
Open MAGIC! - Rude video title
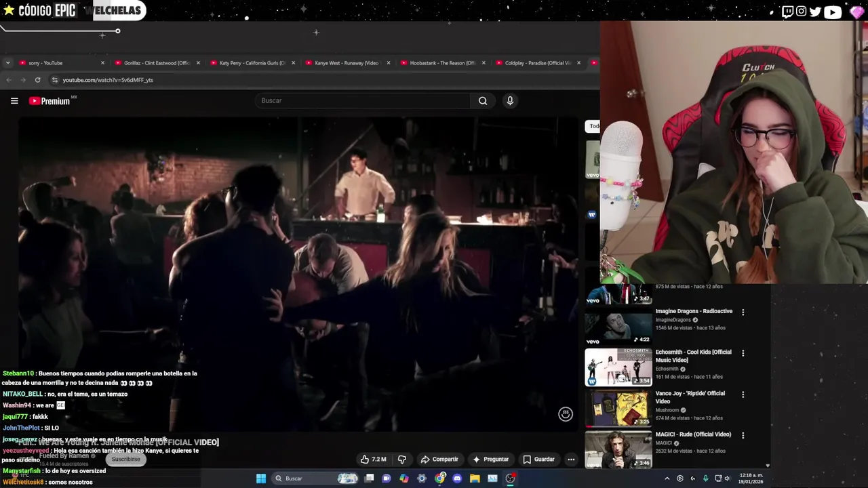click(x=693, y=434)
